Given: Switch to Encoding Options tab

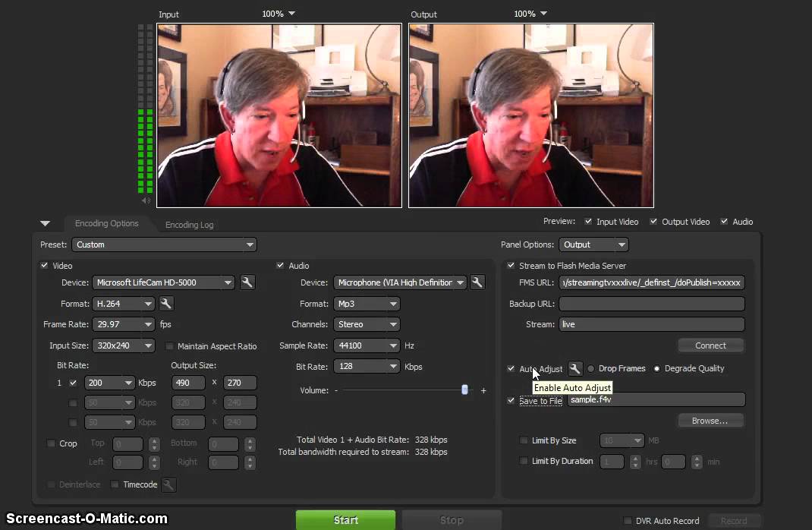Looking at the screenshot, I should click(x=107, y=223).
